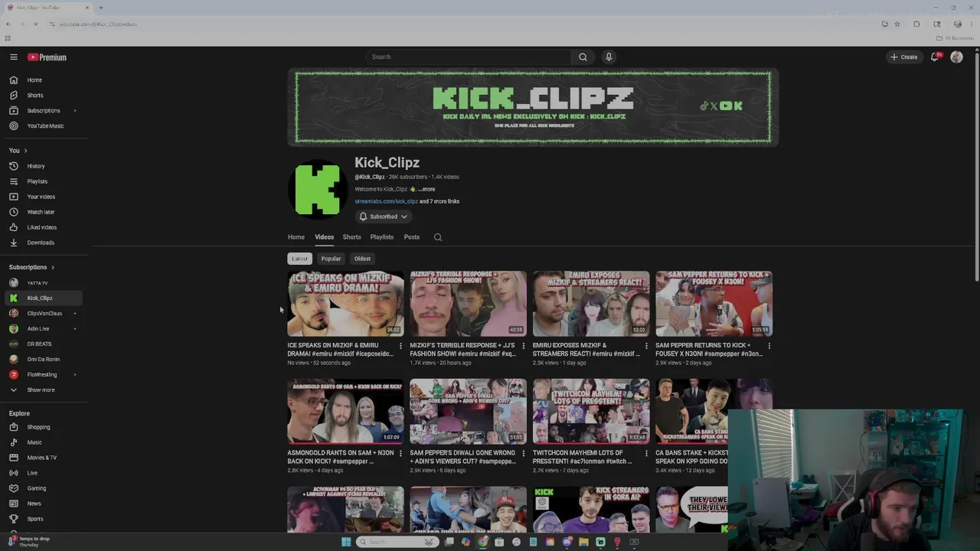The image size is (980, 551).
Task: Open options for Sam Pepper Returns video
Action: [769, 346]
